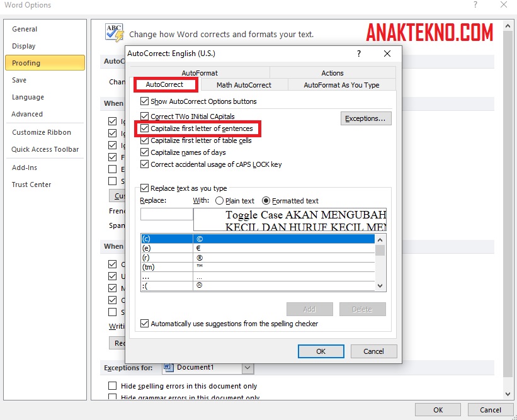Click Cancel in the AutoCorrect dialog
Screen dimensions: 517x420
coord(373,351)
